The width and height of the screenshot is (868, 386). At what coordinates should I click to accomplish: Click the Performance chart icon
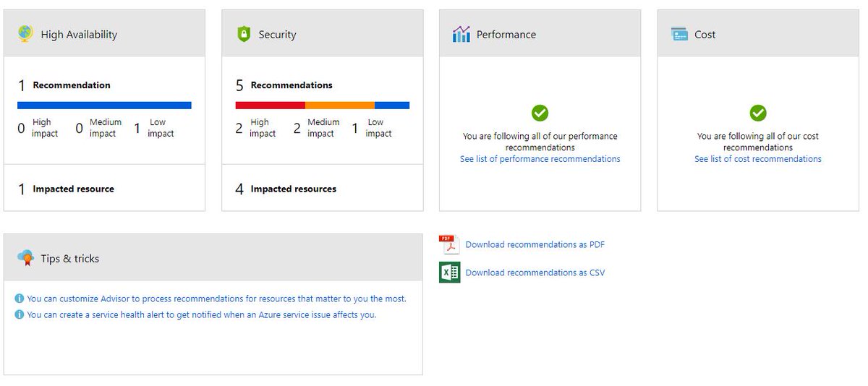click(x=461, y=34)
